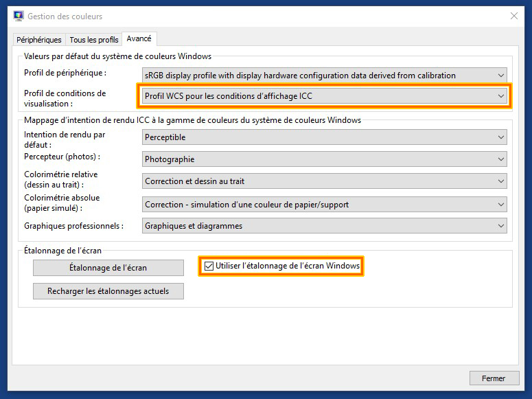Open the Photographie dropdown list
The image size is (532, 399).
pos(325,159)
